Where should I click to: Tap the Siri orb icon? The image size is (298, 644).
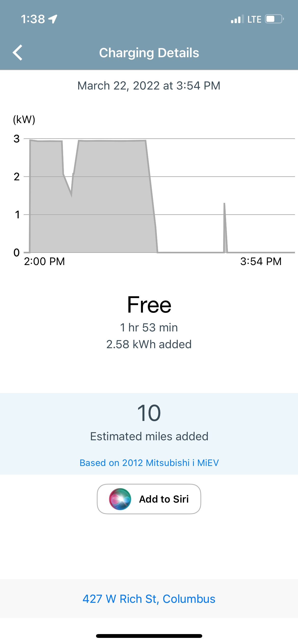[120, 499]
